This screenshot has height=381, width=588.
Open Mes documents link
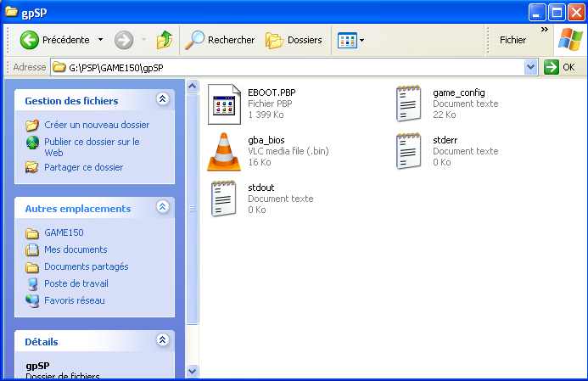pyautogui.click(x=76, y=249)
